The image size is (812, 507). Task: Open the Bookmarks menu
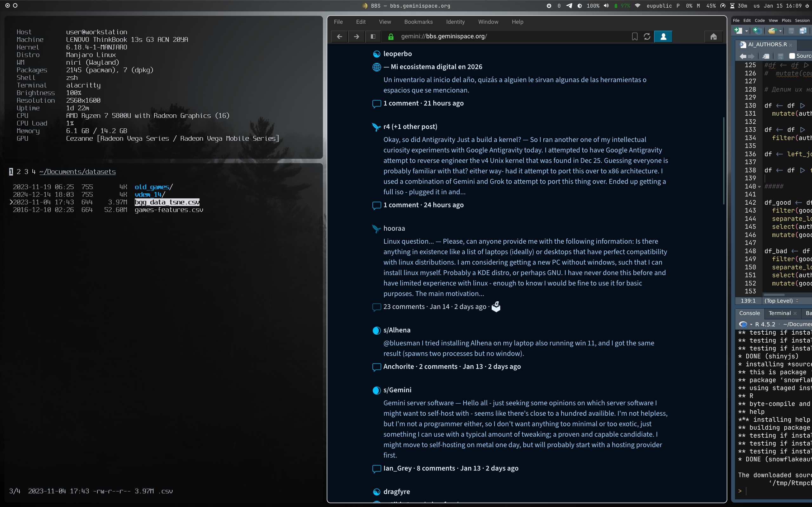pyautogui.click(x=418, y=22)
